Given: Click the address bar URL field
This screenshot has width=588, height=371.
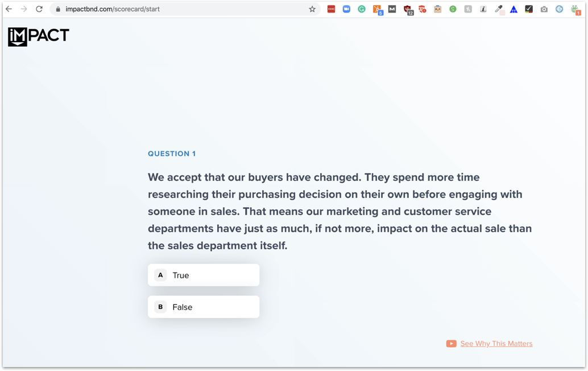Looking at the screenshot, I should [x=184, y=9].
